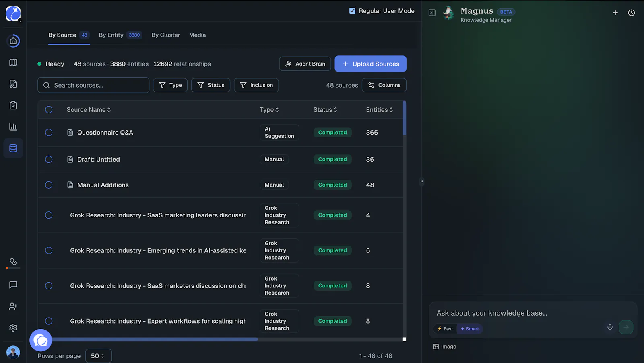Select Fast response mode

coord(445,329)
